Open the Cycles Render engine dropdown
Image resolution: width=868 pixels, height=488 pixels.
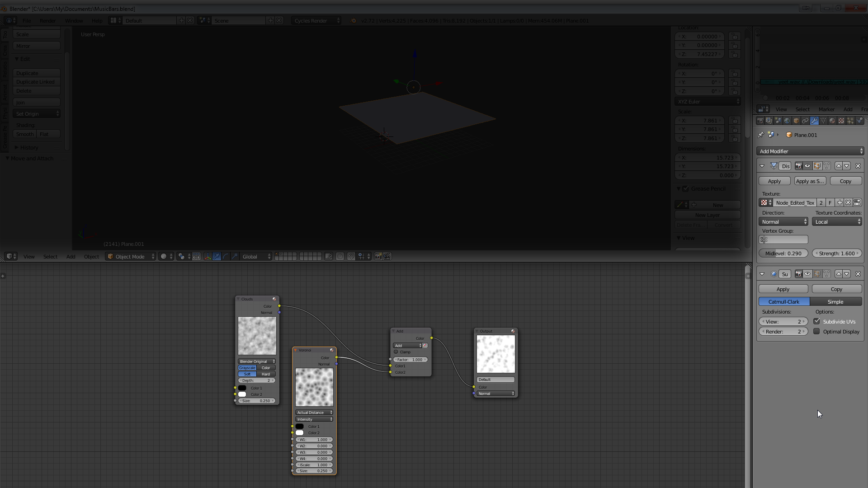click(316, 20)
